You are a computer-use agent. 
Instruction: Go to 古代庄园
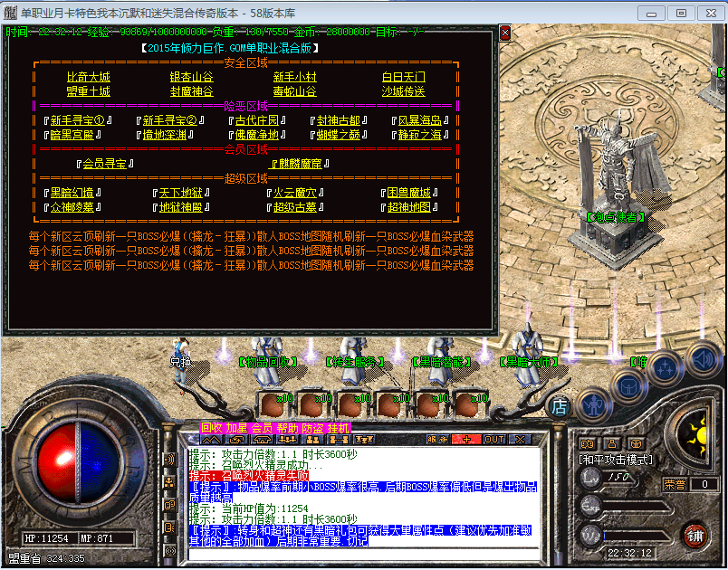point(257,120)
